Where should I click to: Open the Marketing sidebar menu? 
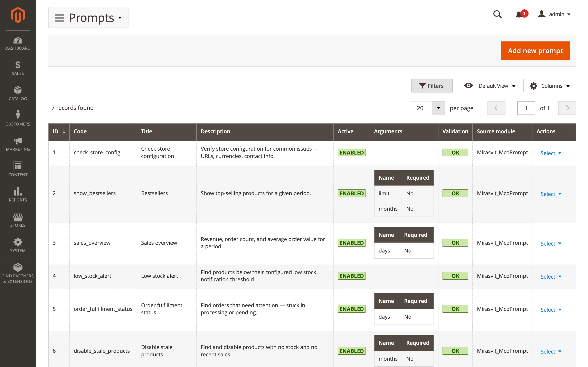click(x=18, y=145)
